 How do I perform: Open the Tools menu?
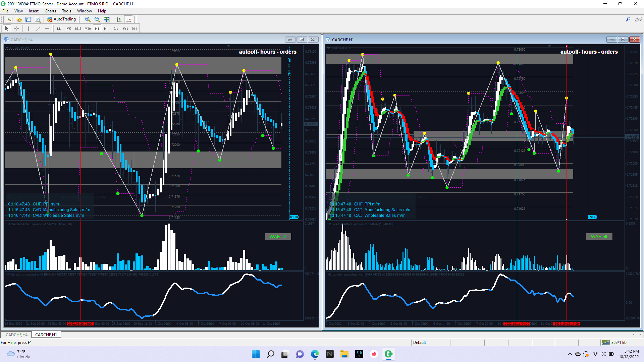tap(66, 11)
